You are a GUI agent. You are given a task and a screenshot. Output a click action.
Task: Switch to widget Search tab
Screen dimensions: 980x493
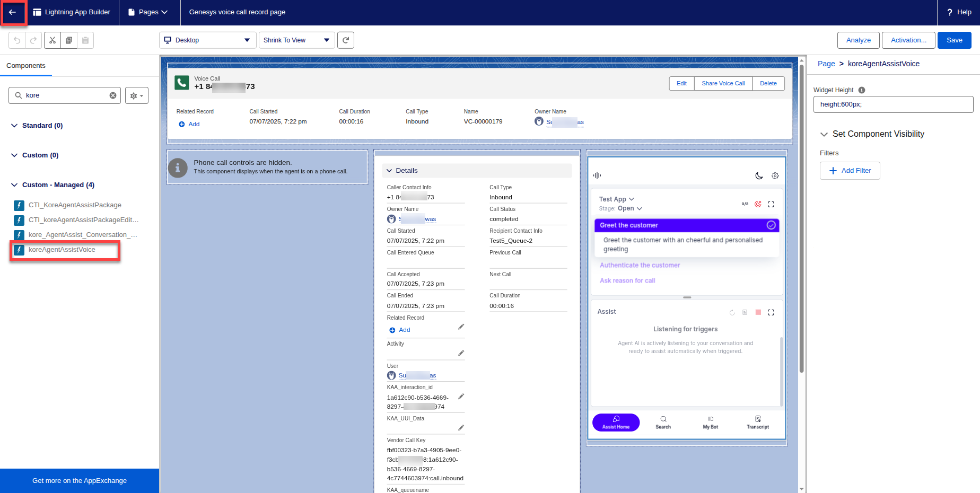tap(663, 422)
